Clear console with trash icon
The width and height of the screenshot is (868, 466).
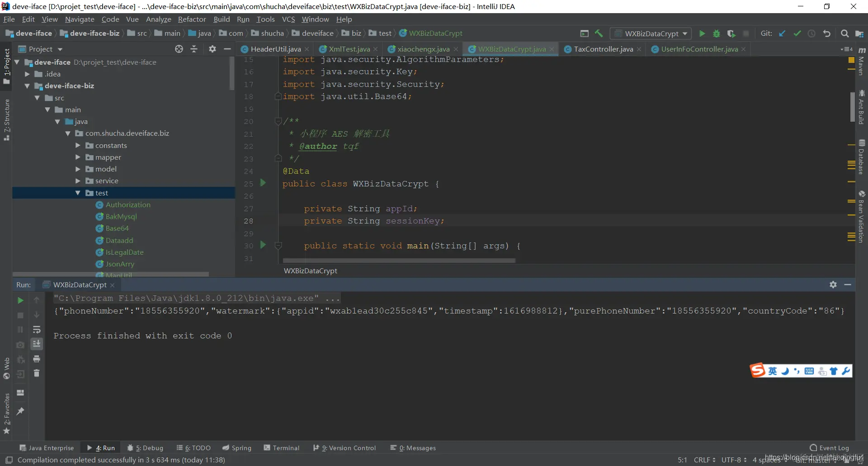click(x=37, y=373)
